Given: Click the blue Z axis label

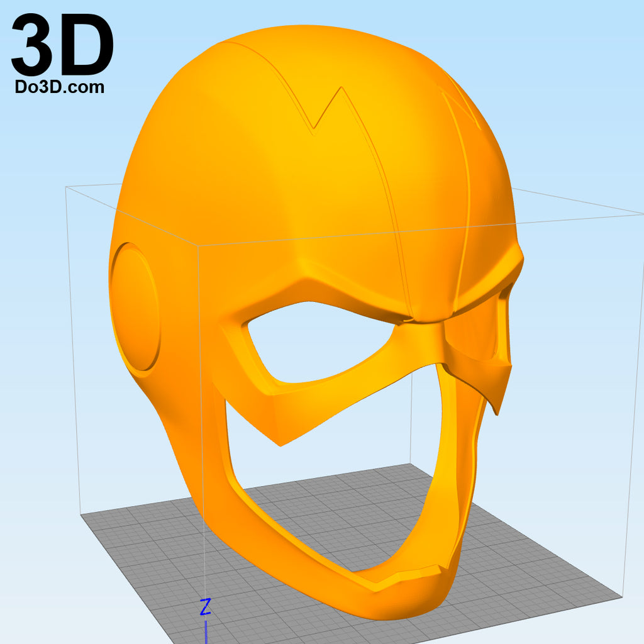Looking at the screenshot, I should [206, 607].
